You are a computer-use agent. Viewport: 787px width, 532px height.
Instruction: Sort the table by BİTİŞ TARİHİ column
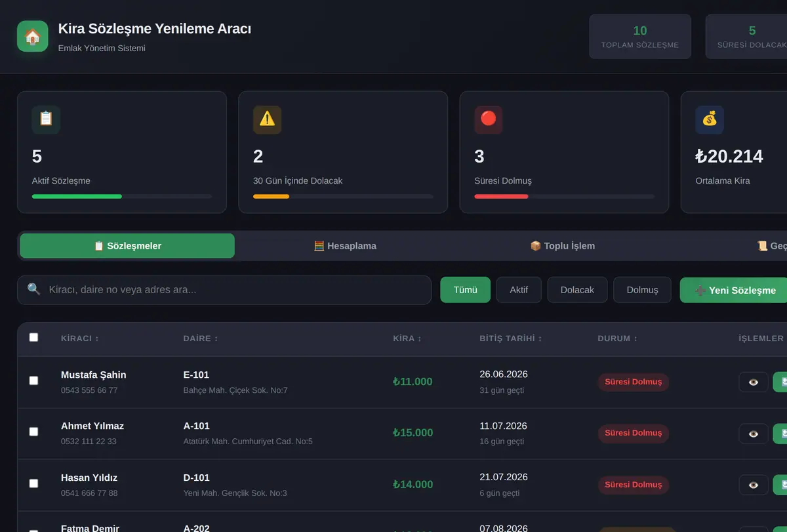coord(511,338)
